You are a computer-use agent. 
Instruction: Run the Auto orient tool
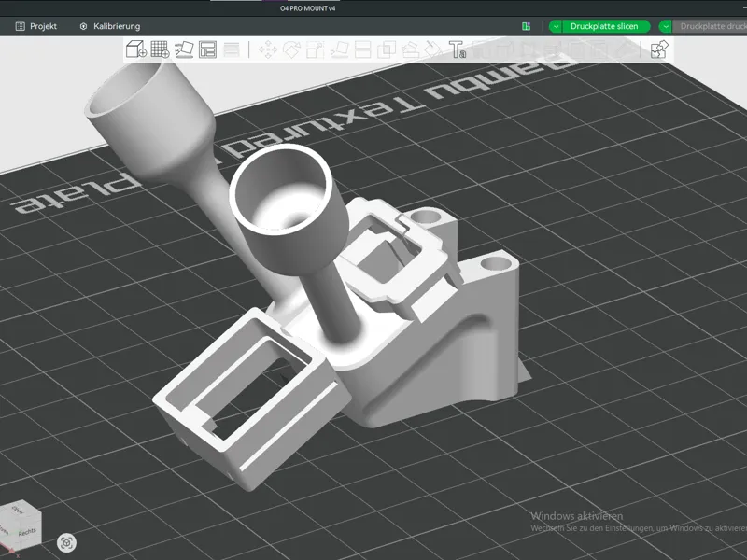pos(184,49)
